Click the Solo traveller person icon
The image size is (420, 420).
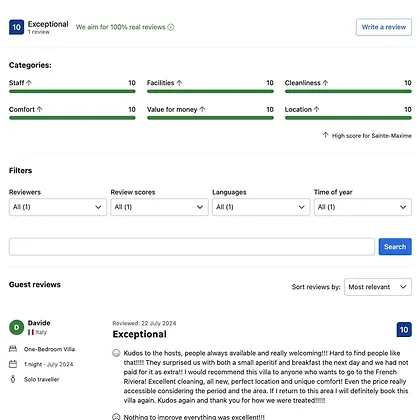click(13, 379)
